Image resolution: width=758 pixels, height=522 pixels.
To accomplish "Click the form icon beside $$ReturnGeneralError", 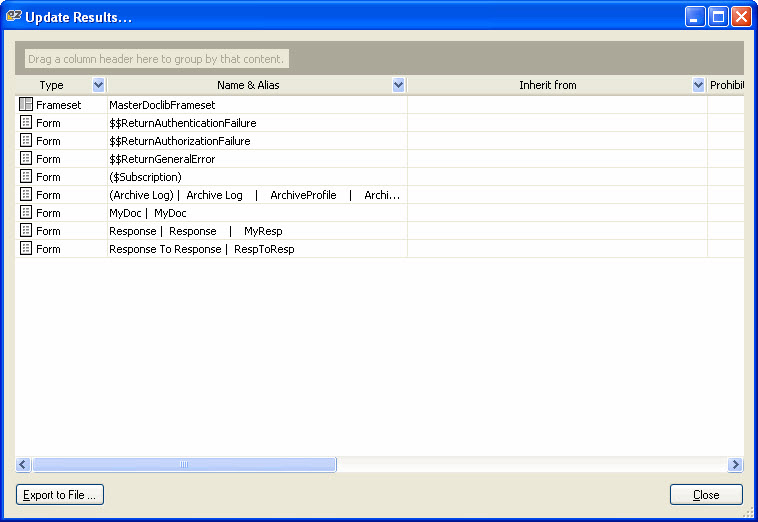I will coord(26,159).
